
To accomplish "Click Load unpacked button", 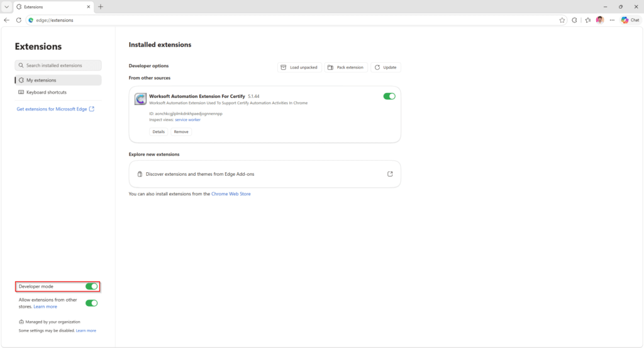I will (299, 67).
